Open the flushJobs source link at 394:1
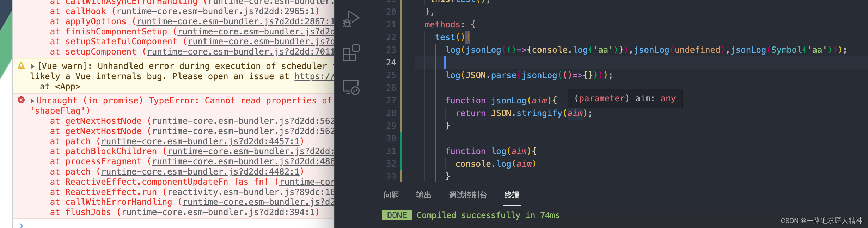 point(218,212)
